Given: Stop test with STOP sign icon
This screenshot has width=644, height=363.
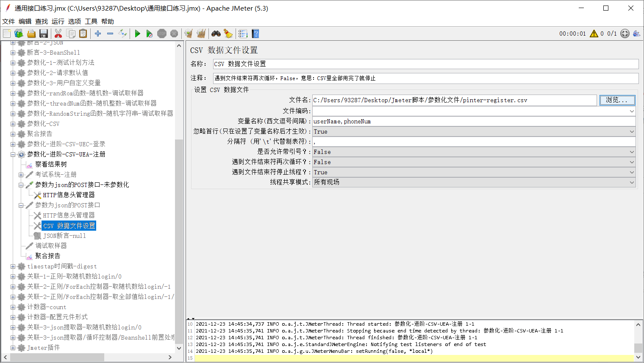Looking at the screenshot, I should click(162, 34).
